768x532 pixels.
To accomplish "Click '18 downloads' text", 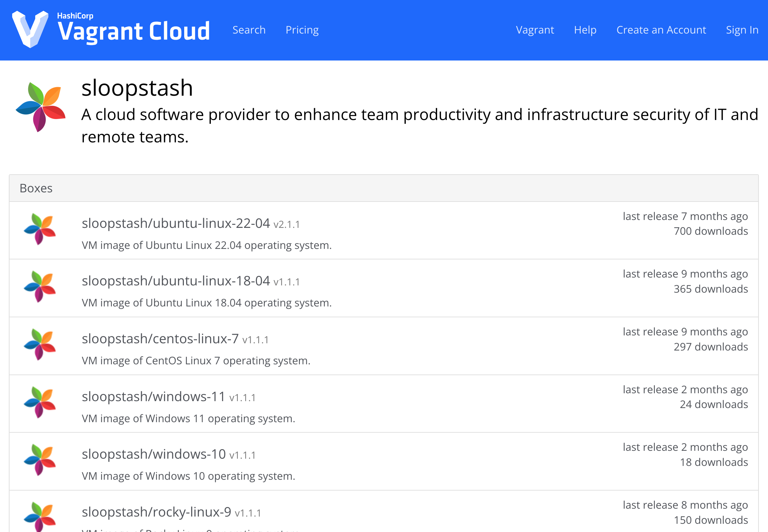I will point(714,463).
